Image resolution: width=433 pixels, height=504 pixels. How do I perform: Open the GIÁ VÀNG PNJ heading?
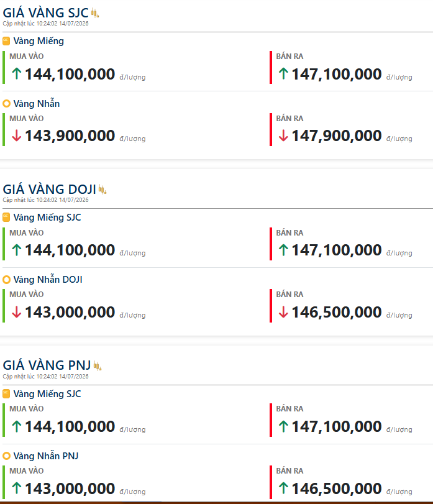click(x=47, y=365)
